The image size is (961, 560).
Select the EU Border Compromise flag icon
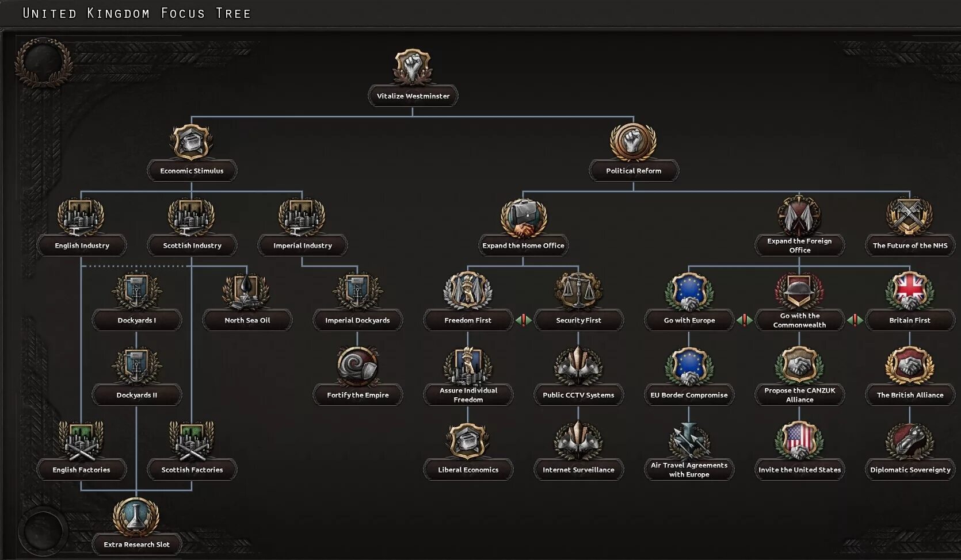click(689, 366)
